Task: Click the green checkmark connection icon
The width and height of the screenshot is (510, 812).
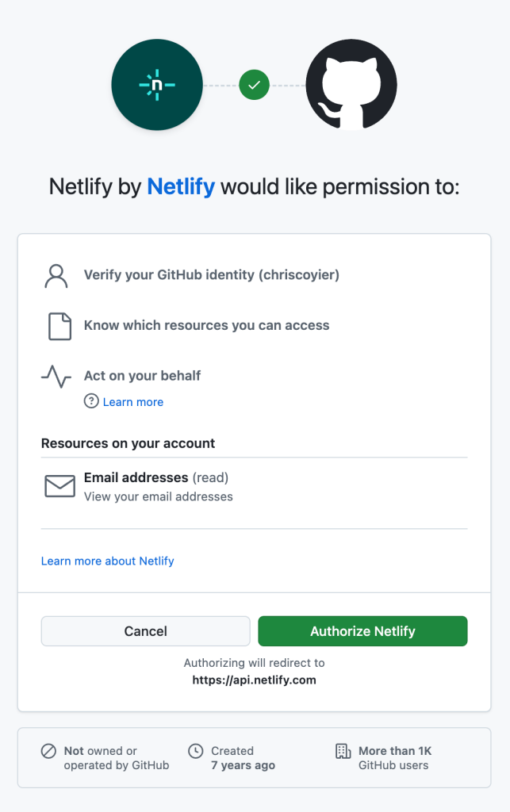Action: click(x=254, y=85)
